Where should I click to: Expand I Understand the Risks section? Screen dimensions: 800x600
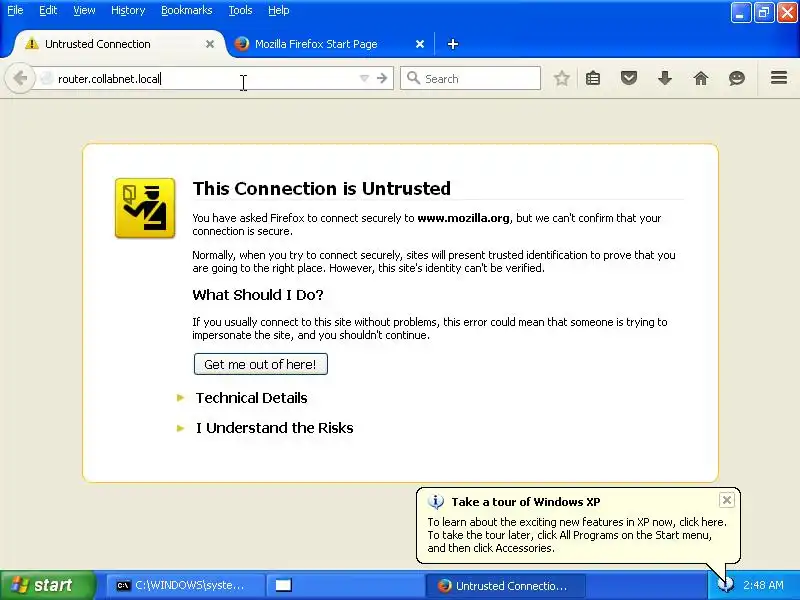[274, 428]
